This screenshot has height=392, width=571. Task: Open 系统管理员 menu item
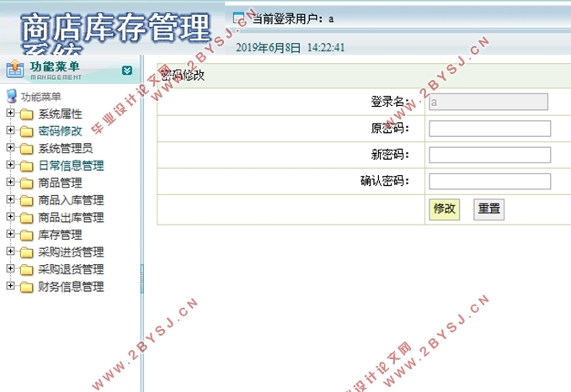click(x=66, y=149)
